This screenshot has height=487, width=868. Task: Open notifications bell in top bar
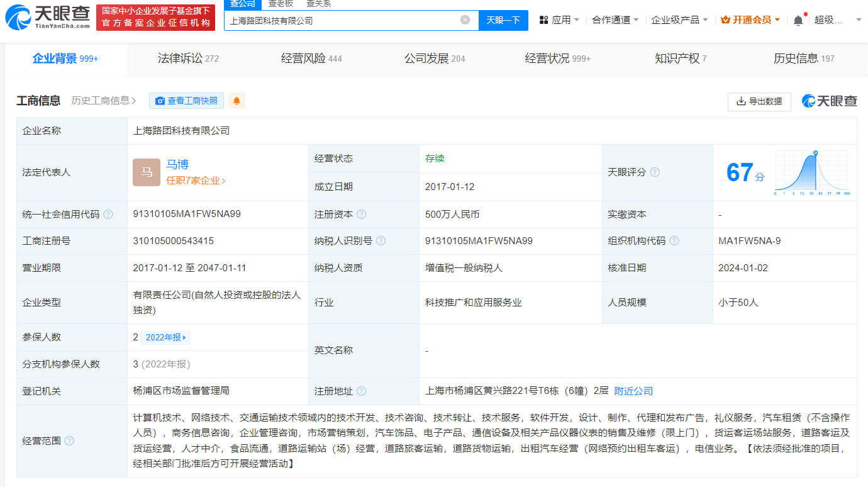798,20
